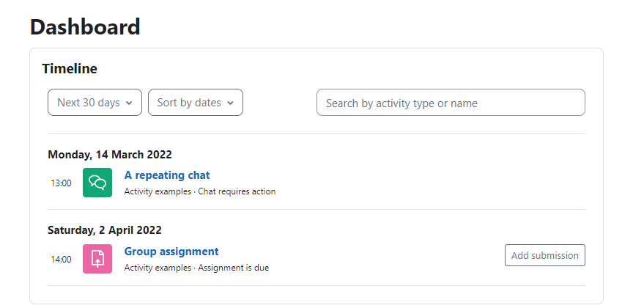The width and height of the screenshot is (644, 308).
Task: Click the Add submission button
Action: (x=544, y=255)
